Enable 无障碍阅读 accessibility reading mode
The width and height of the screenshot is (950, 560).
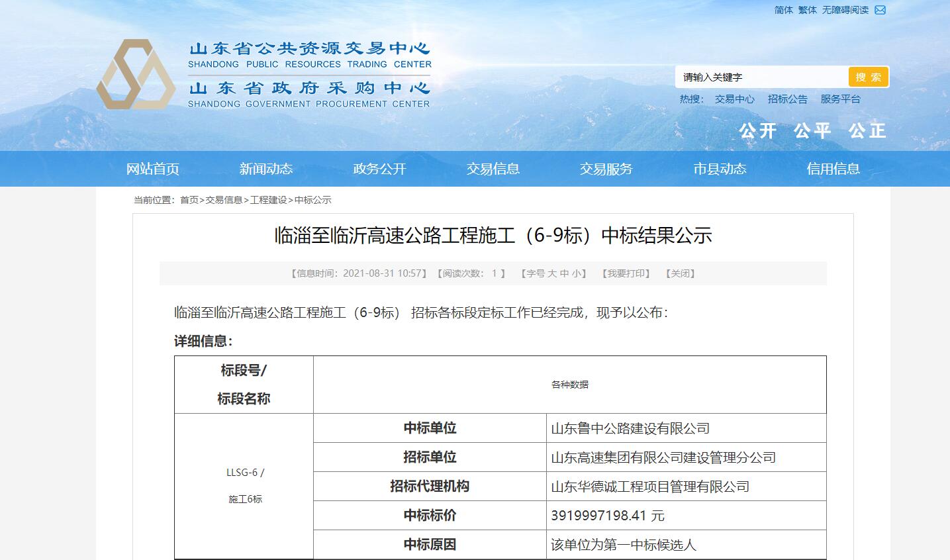pos(845,10)
